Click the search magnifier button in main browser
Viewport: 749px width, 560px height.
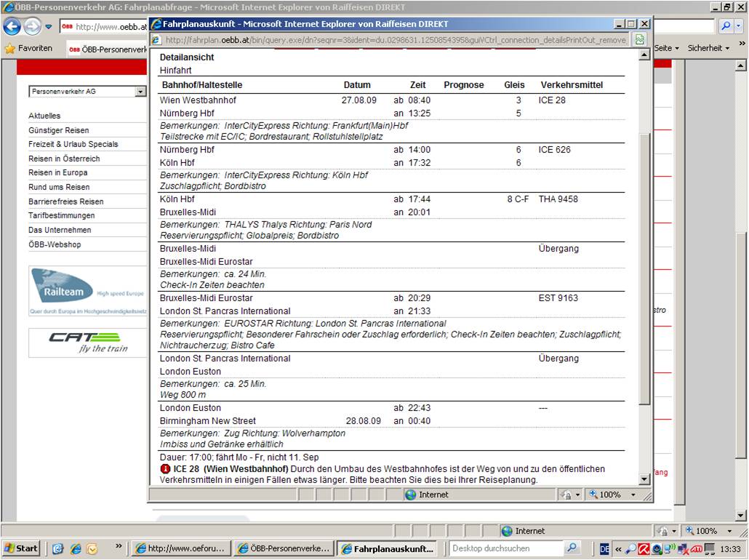pos(726,27)
